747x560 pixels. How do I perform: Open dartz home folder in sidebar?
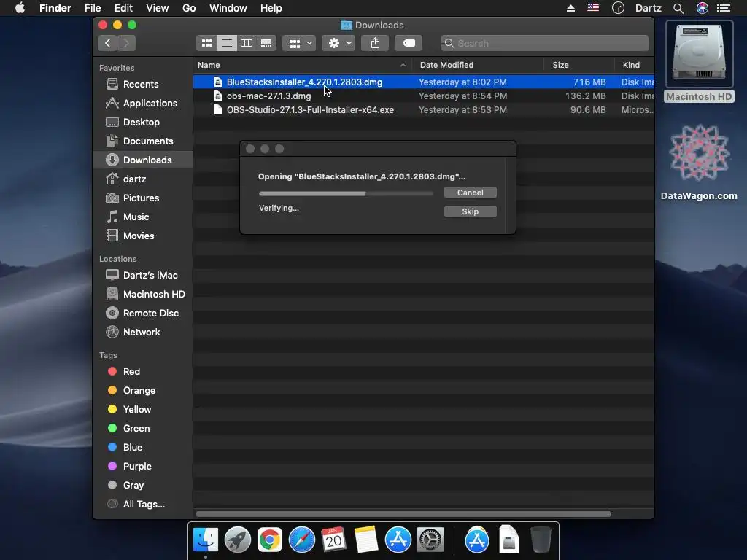click(142, 179)
